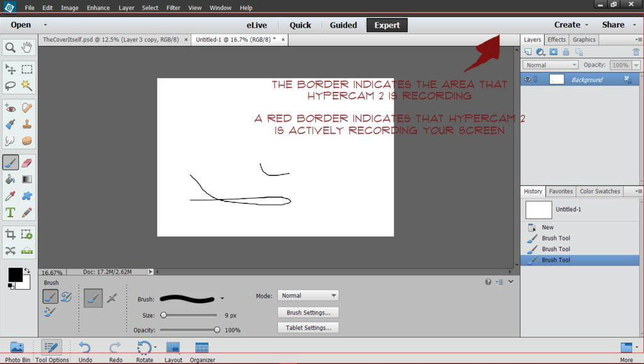Select the Spot Healing Brush tool
This screenshot has width=644, height=364.
tap(26, 108)
